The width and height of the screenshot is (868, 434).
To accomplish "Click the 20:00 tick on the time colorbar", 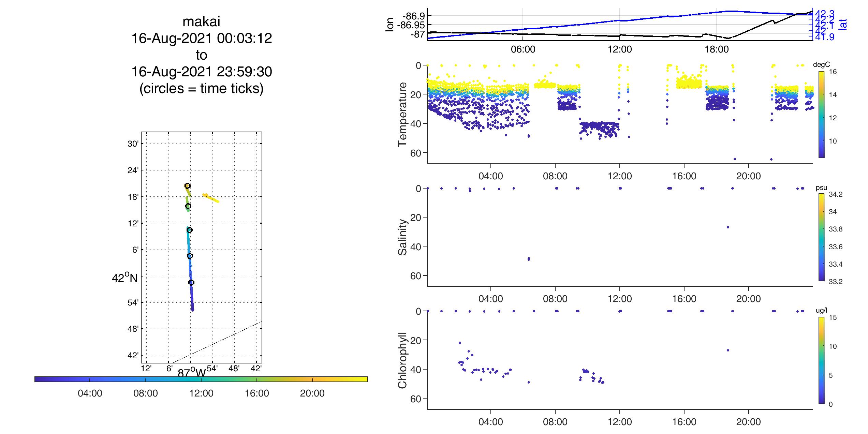I will (x=312, y=393).
